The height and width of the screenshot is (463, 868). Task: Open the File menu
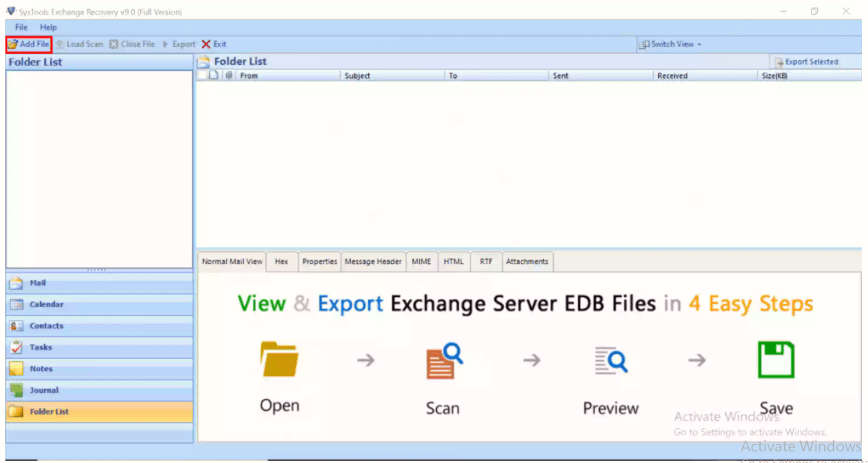pyautogui.click(x=22, y=27)
